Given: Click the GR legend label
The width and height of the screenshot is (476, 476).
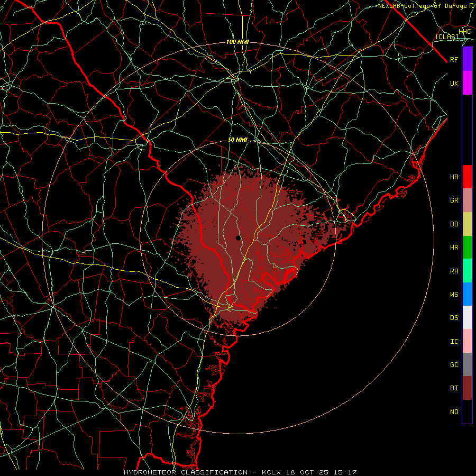Looking at the screenshot, I should click(x=454, y=200).
